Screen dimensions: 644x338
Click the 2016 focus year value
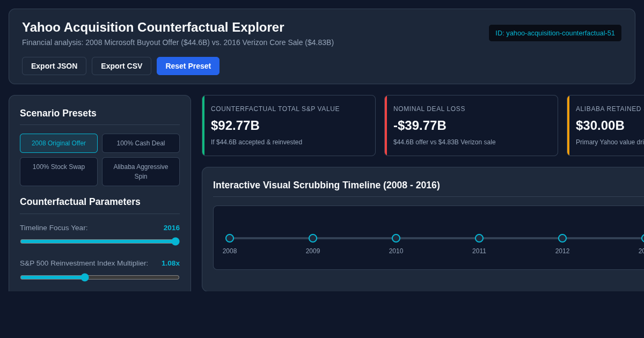tap(172, 228)
